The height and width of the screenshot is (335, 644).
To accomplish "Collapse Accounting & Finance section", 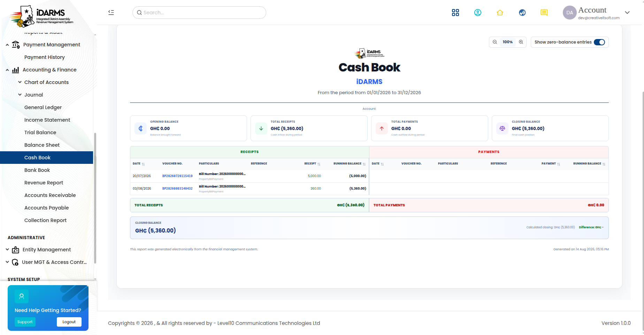I will (7, 70).
